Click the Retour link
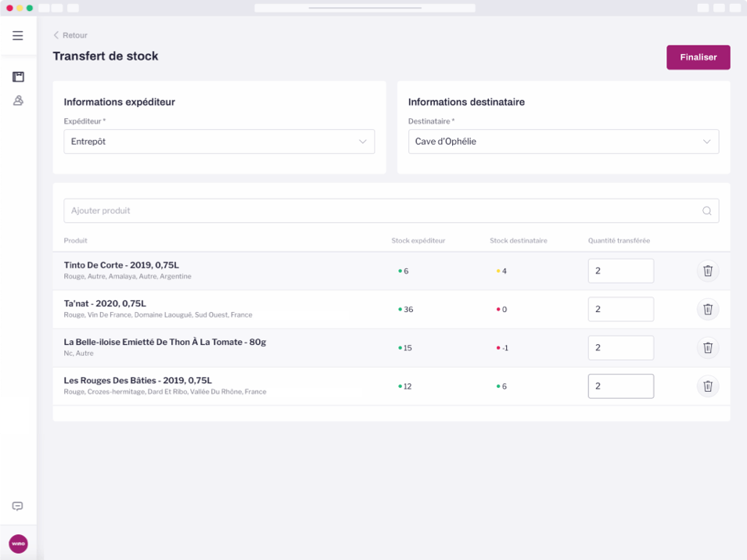 pos(73,35)
